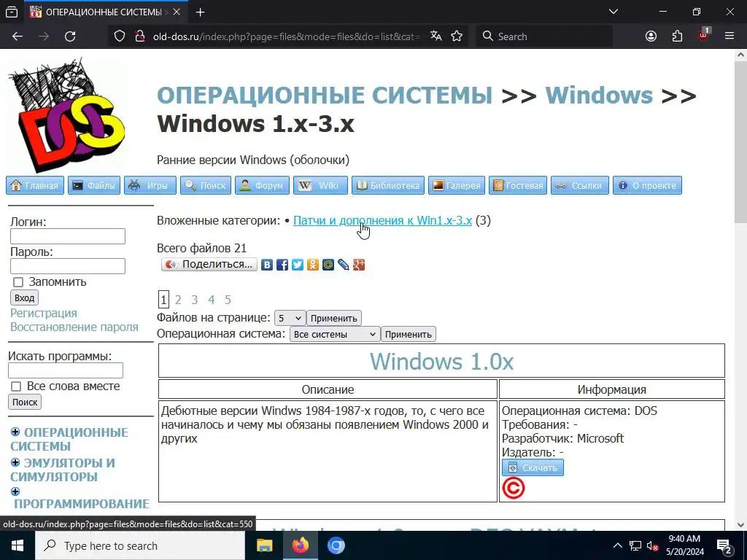Open Восстановление пароля link
747x560 pixels.
[74, 327]
